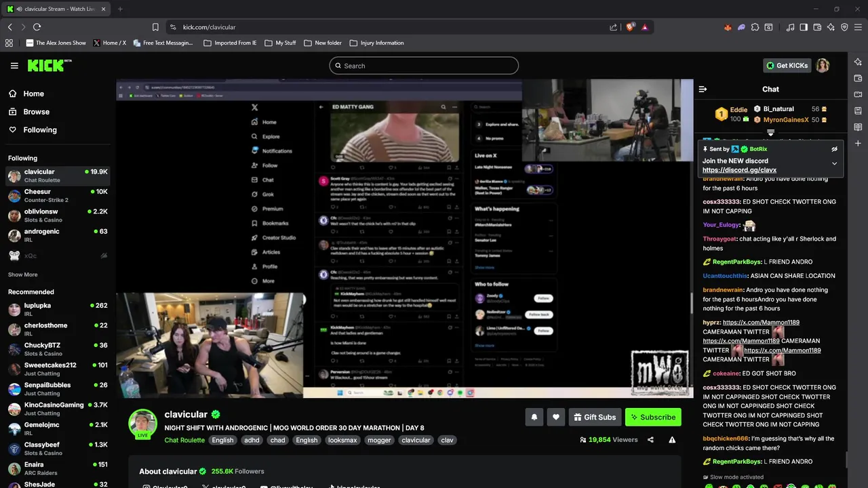The width and height of the screenshot is (868, 488).
Task: Open Classybeef recommended channel
Action: pos(58,448)
